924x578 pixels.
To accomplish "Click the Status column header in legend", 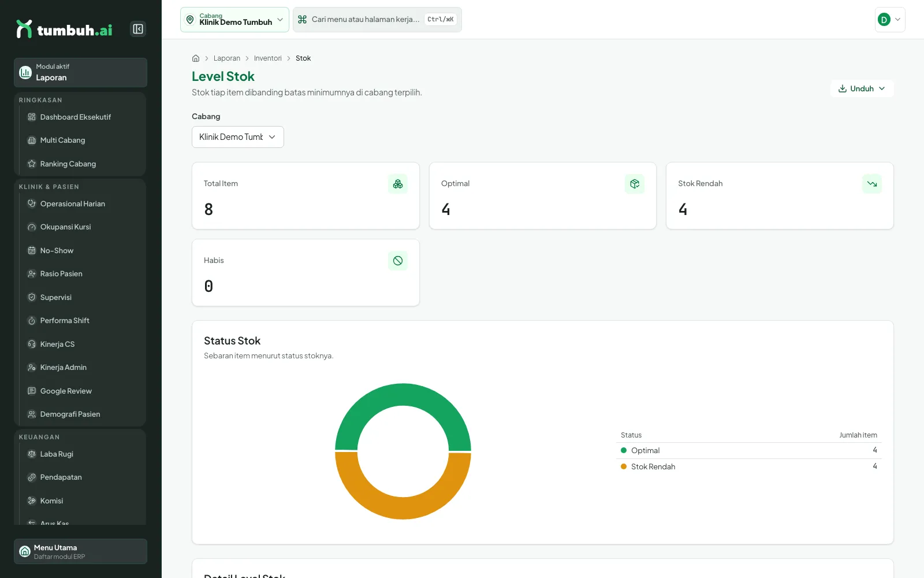I will [631, 435].
